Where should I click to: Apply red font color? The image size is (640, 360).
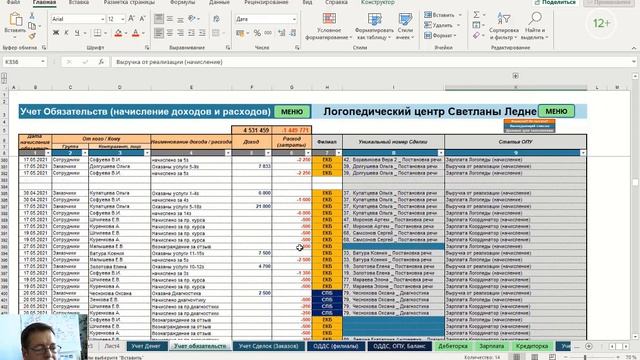coord(136,33)
